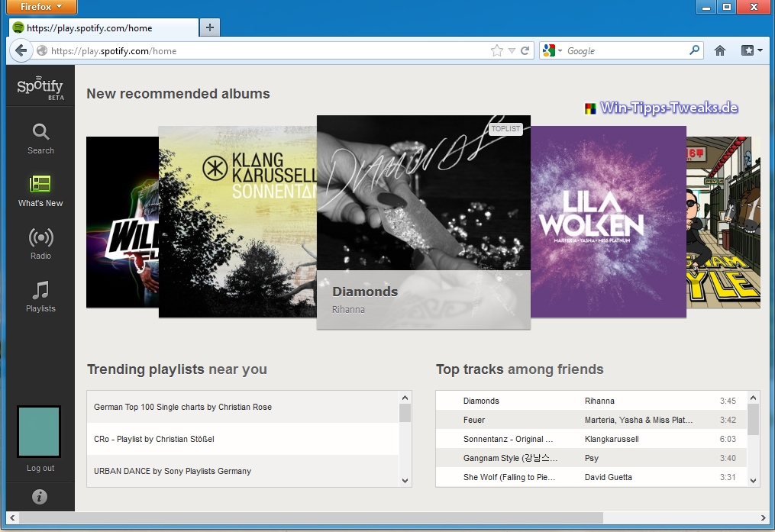The image size is (775, 532).
Task: Click the horizontal scrollbar right arrow
Action: pyautogui.click(x=763, y=518)
